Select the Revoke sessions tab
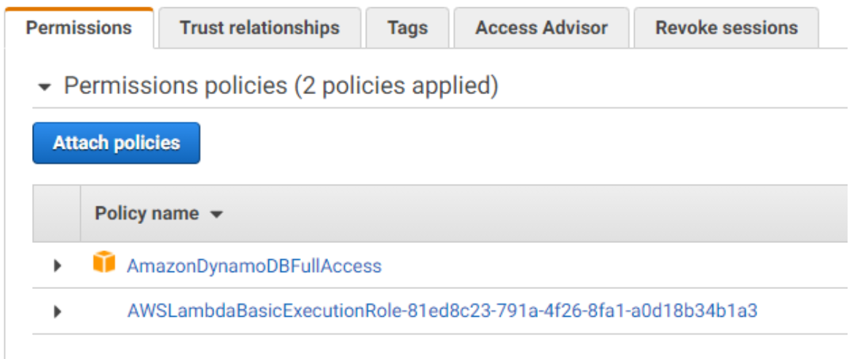The image size is (868, 359). point(726,28)
